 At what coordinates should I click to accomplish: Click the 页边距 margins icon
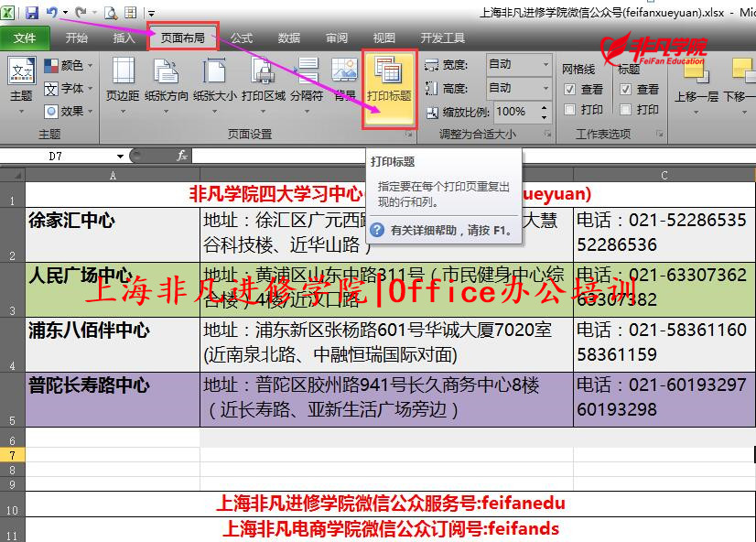123,72
